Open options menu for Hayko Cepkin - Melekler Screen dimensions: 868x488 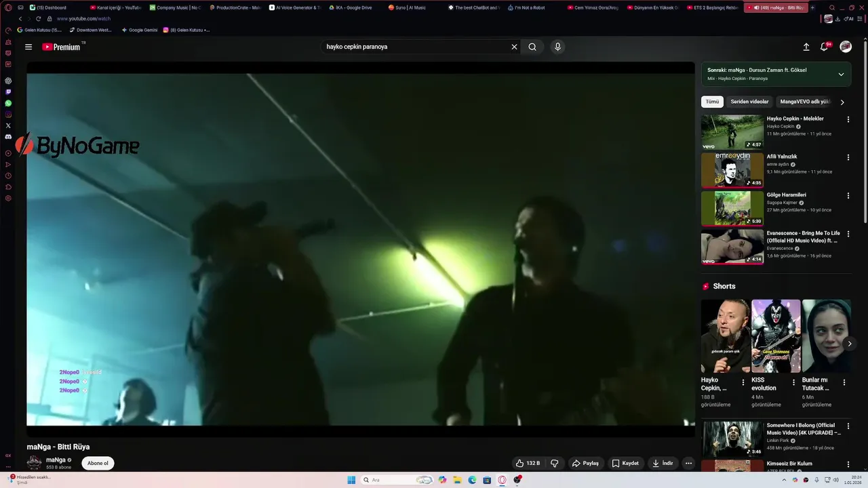click(x=848, y=119)
